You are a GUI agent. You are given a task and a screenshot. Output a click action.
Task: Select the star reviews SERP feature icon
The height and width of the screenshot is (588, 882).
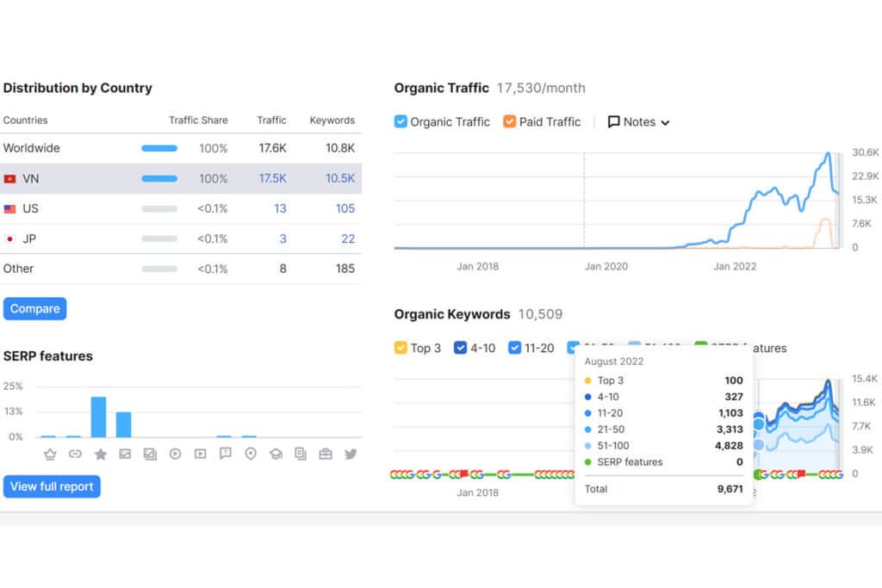pyautogui.click(x=100, y=454)
